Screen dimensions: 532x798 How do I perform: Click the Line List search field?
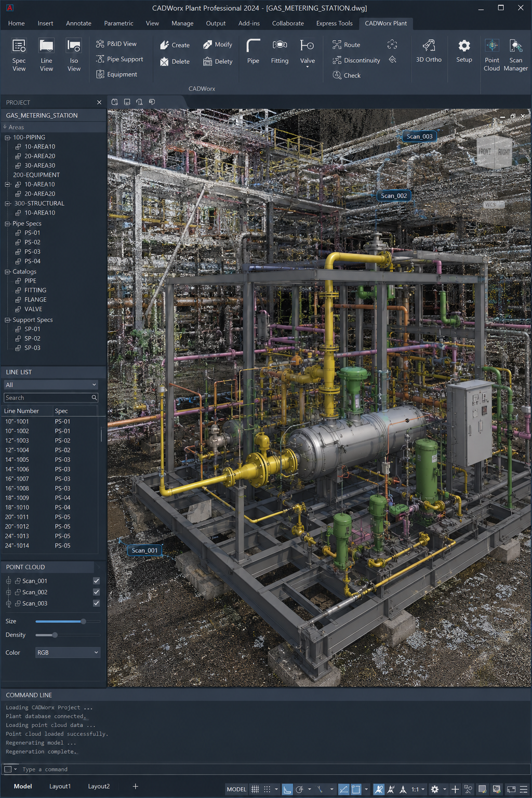(x=50, y=397)
